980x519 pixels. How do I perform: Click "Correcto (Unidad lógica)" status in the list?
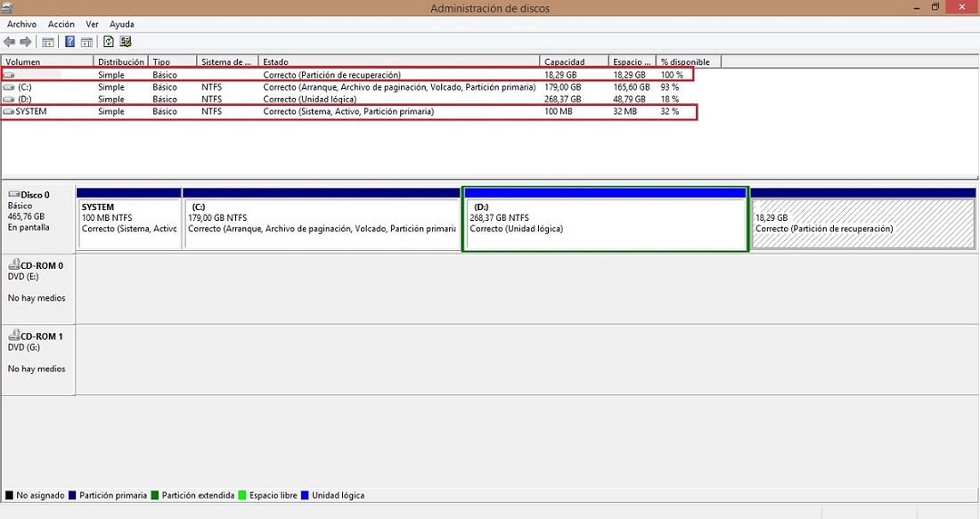point(309,100)
